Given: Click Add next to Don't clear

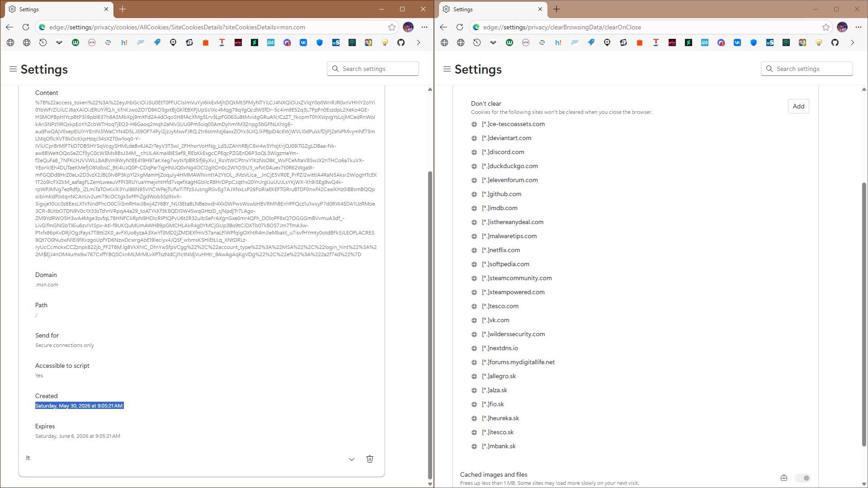Looking at the screenshot, I should (798, 106).
